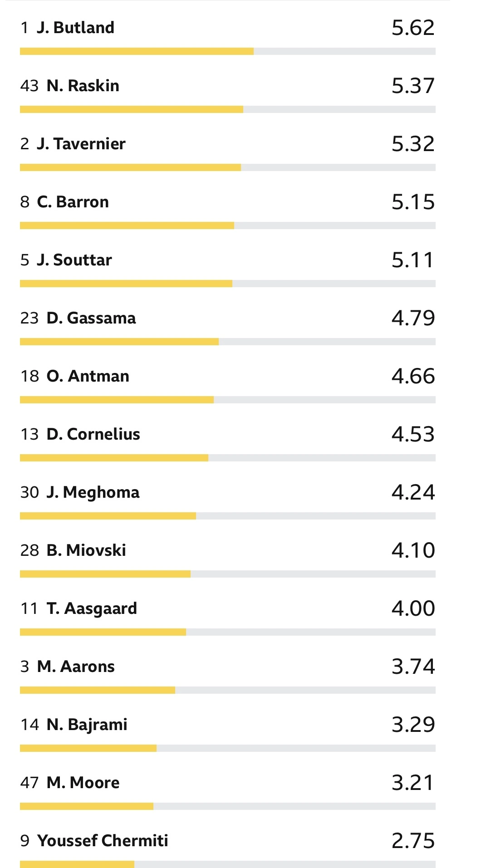Select N. Raskin in the ratings list
This screenshot has width=501, height=868.
tap(83, 86)
